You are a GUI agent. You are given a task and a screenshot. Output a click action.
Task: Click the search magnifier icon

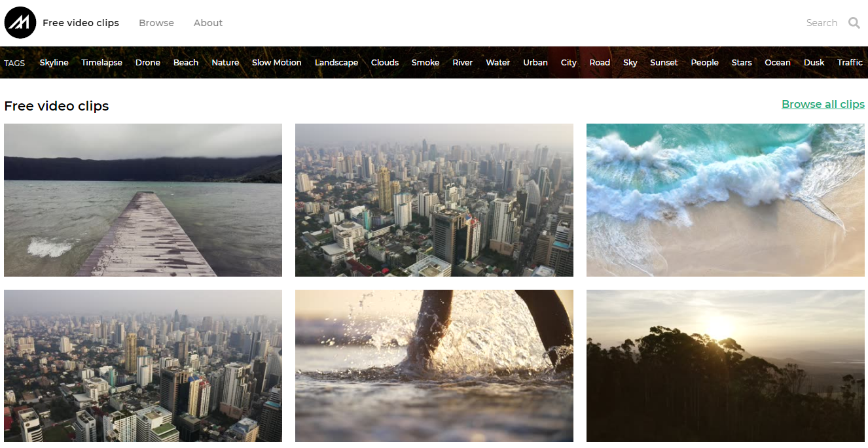click(854, 23)
